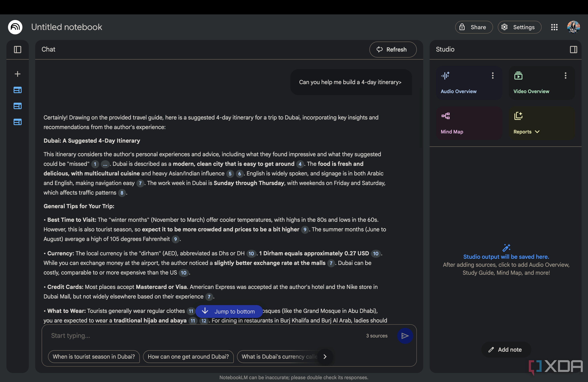Click Dubai: A Suggested 4-Day Itinerary heading
The width and height of the screenshot is (588, 382).
tap(92, 141)
